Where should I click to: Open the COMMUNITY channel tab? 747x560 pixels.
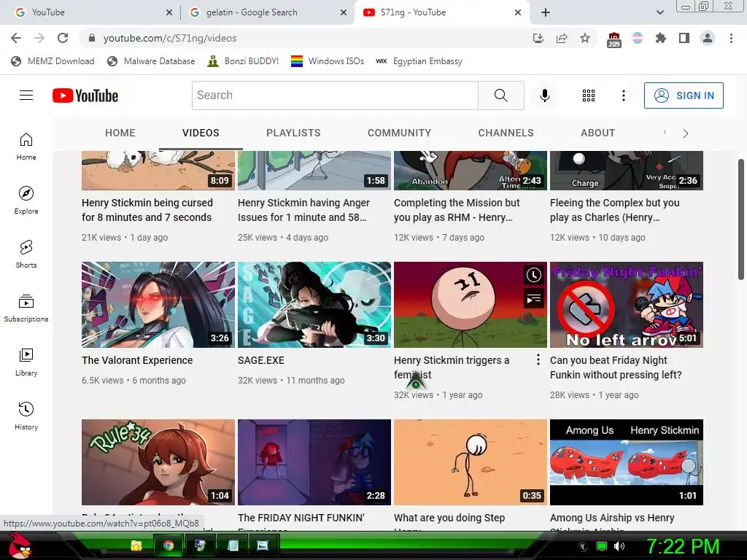399,133
